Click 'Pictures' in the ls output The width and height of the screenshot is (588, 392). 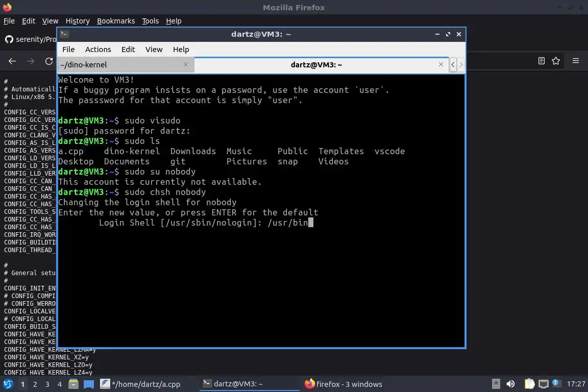point(247,161)
